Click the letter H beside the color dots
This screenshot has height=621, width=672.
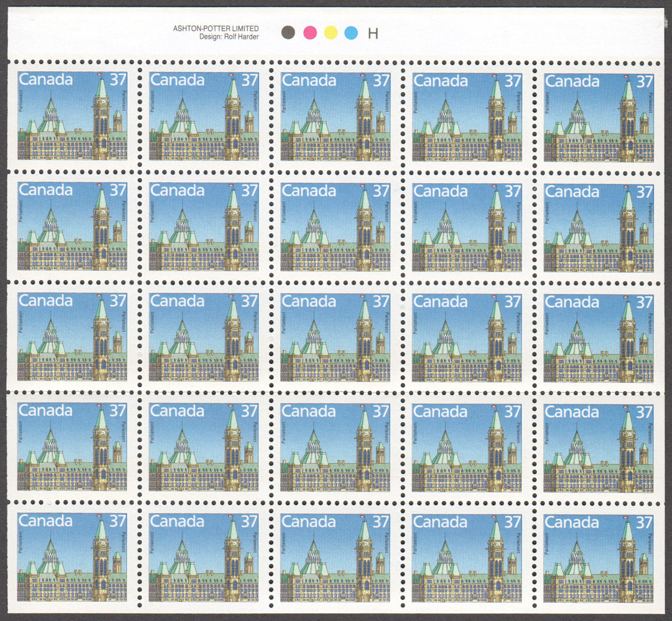373,34
